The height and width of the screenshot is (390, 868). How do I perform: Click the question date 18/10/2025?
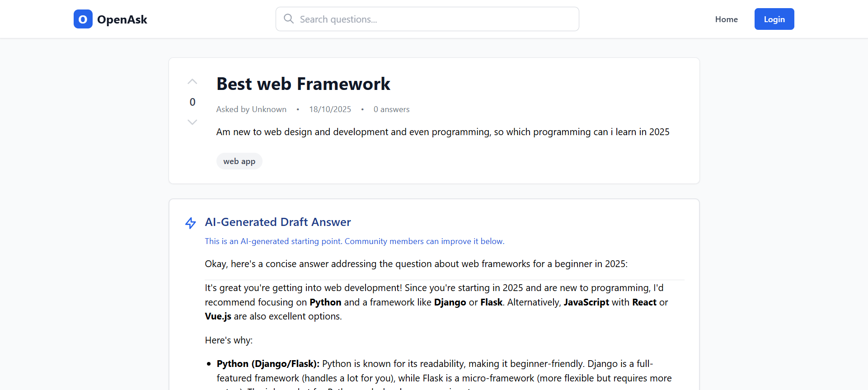coord(330,109)
